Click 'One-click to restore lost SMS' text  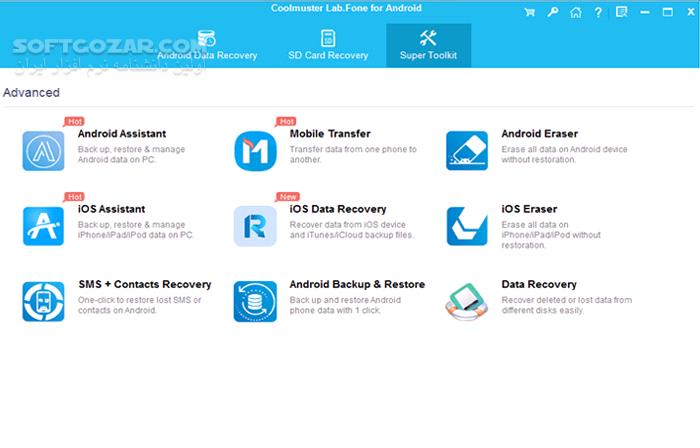(x=140, y=305)
